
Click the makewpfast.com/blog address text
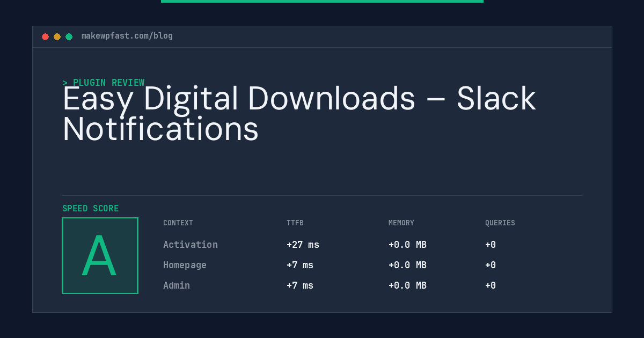[127, 36]
